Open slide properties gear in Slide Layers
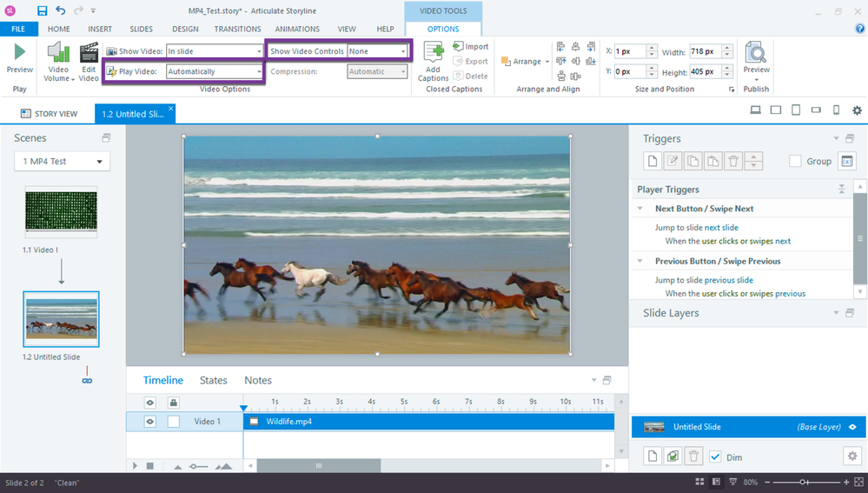 coord(851,456)
